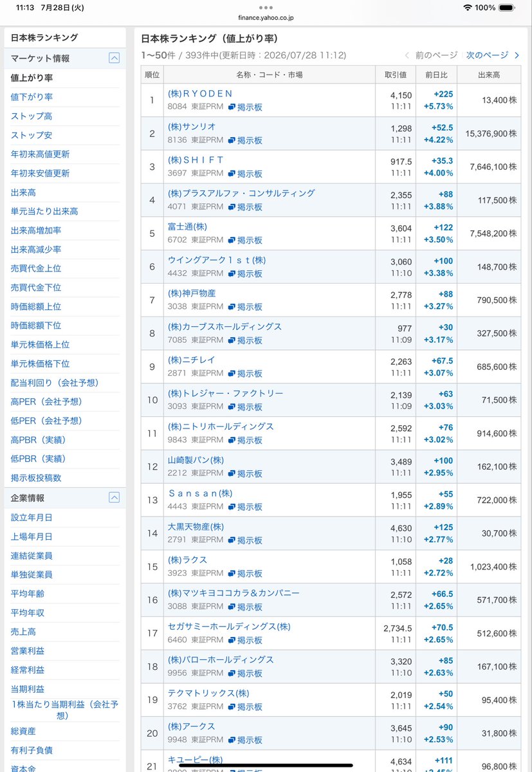
Task: Tap the +5.73% change value
Action: pos(438,106)
